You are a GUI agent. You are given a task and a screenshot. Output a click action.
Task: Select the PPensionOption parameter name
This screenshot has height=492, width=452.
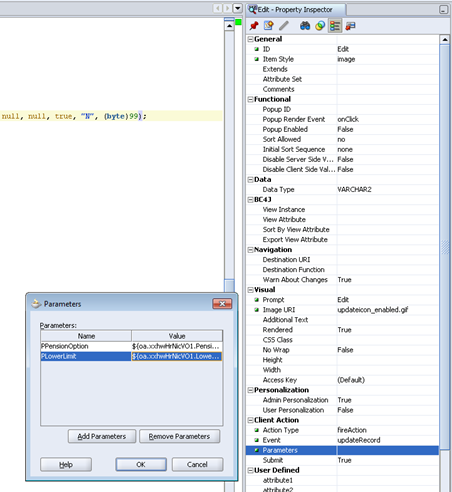click(x=86, y=346)
